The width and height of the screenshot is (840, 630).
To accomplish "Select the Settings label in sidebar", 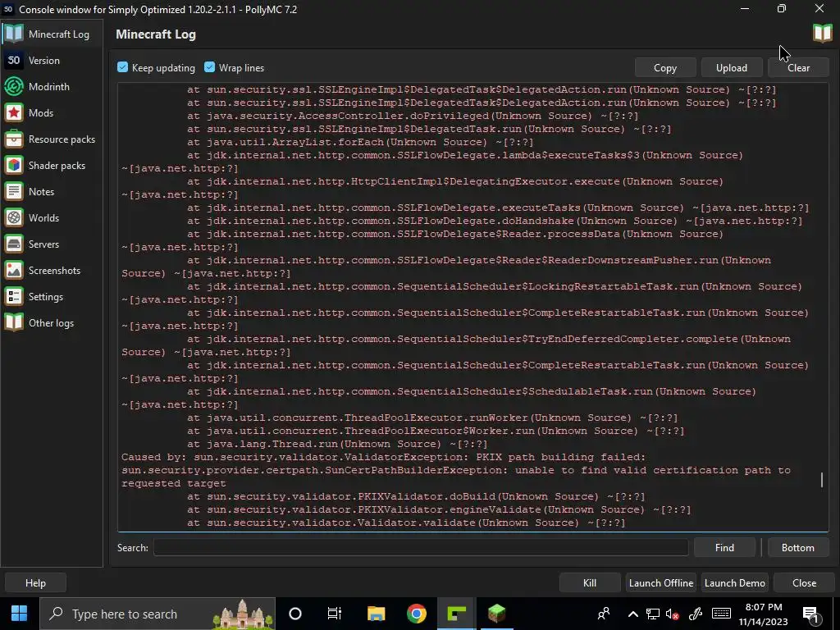I will point(46,297).
